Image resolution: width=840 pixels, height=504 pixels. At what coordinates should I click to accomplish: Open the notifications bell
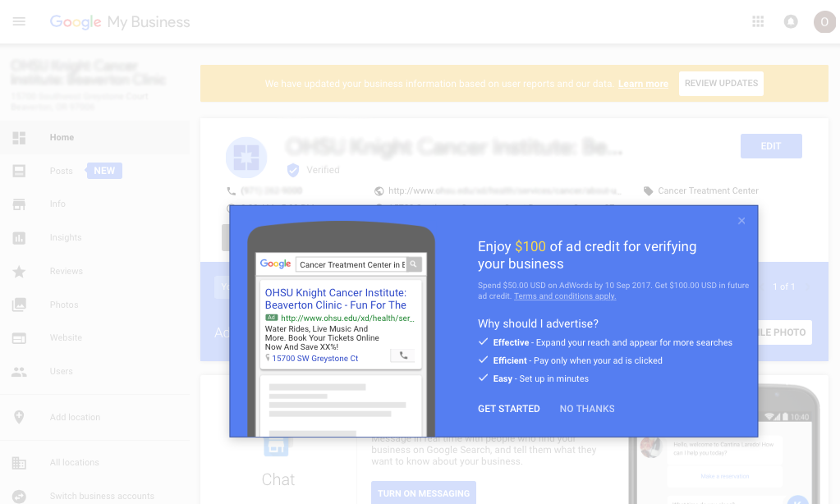pyautogui.click(x=791, y=21)
